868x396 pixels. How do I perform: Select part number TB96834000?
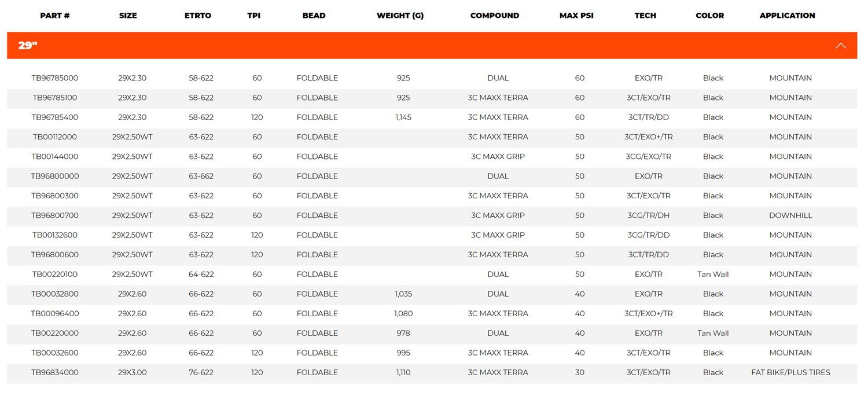click(55, 373)
